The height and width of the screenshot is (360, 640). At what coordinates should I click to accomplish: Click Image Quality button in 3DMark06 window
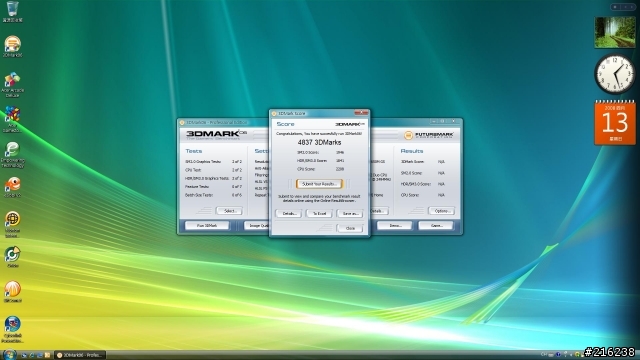[257, 225]
